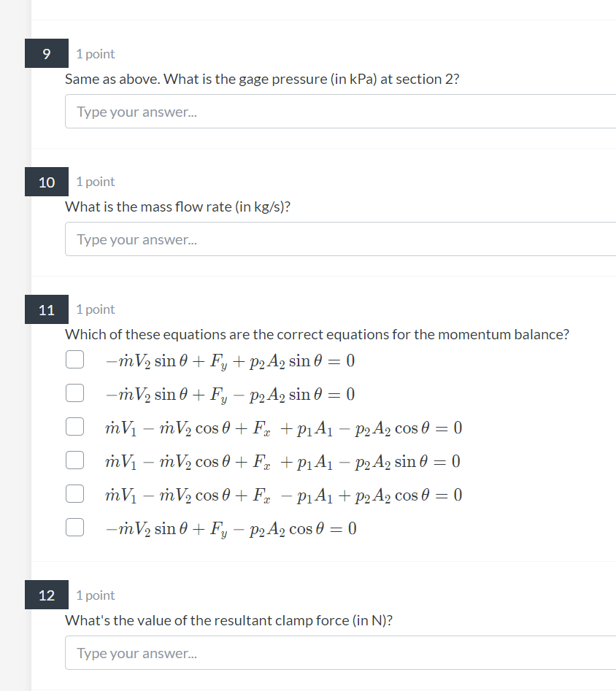The width and height of the screenshot is (616, 691).
Task: Click the "1 point" label of question 12
Action: pyautogui.click(x=96, y=595)
